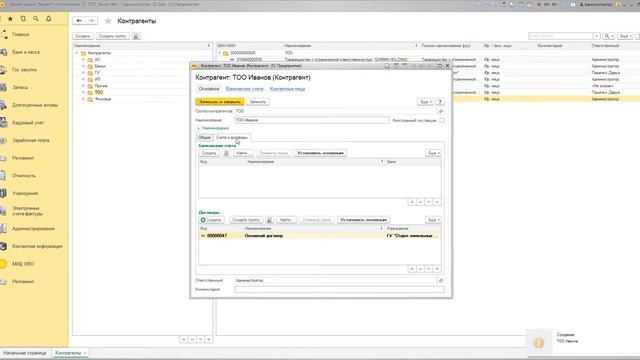This screenshot has height=360, width=640.
Task: Expand the ГУ folder in the tree
Action: point(83,73)
